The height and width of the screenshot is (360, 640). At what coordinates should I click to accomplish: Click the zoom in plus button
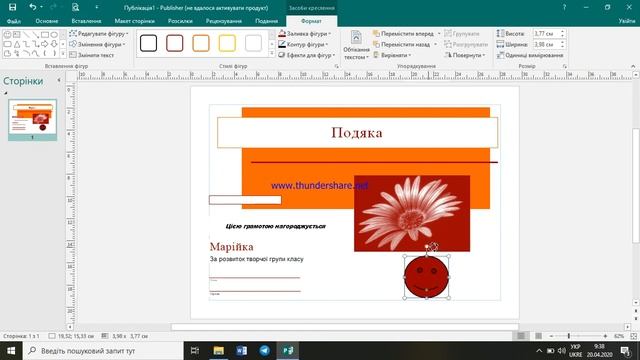[x=605, y=336]
